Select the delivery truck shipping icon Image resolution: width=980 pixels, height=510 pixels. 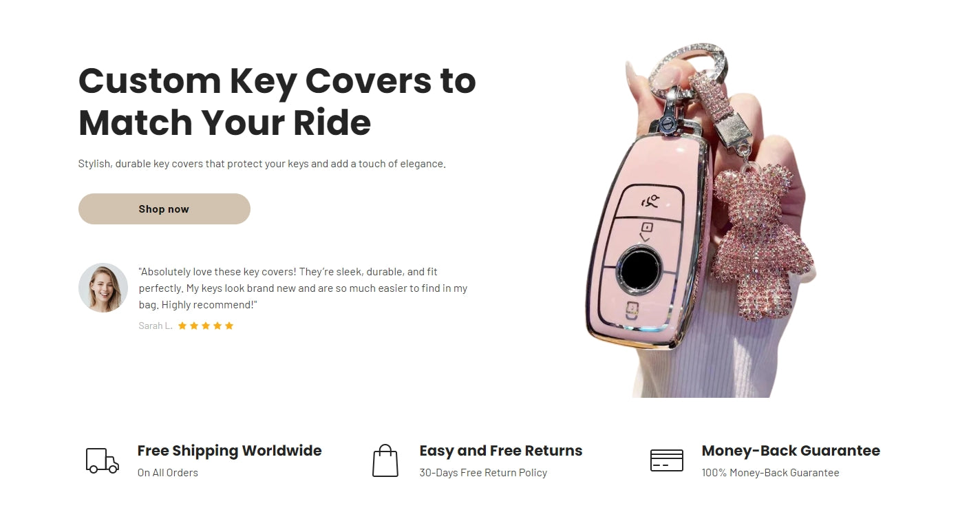(103, 460)
